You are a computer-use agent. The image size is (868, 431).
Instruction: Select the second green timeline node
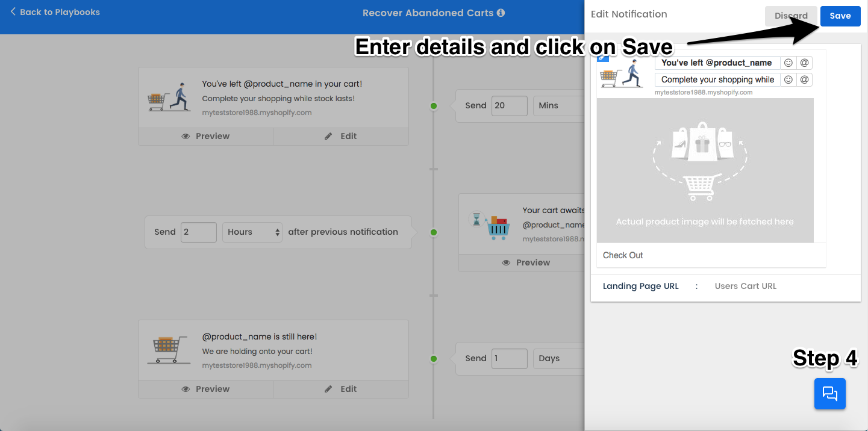coord(433,232)
